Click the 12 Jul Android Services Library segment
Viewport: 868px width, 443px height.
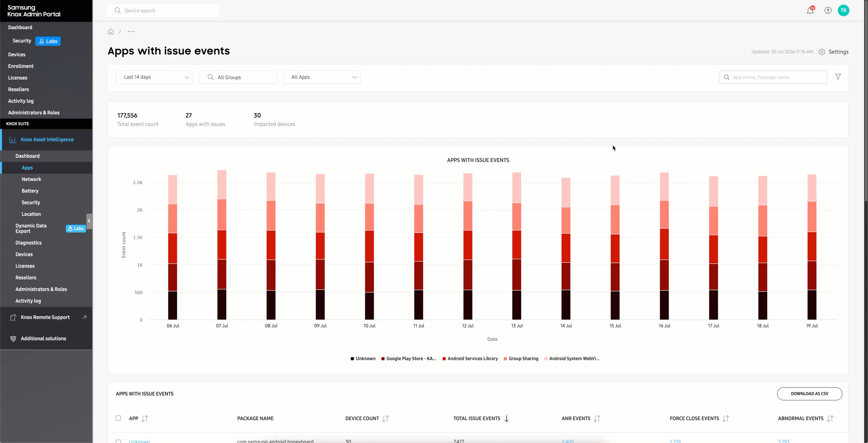click(468, 245)
